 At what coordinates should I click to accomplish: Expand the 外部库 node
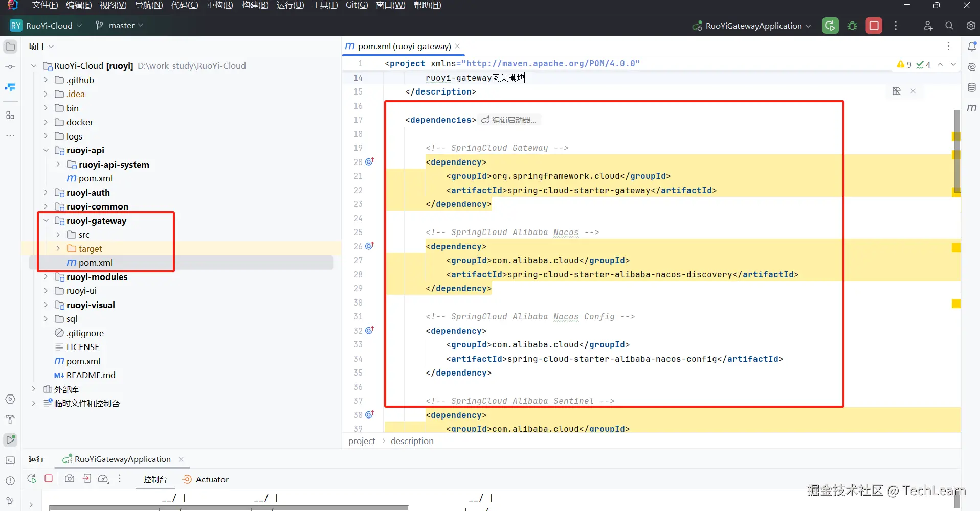pos(34,389)
